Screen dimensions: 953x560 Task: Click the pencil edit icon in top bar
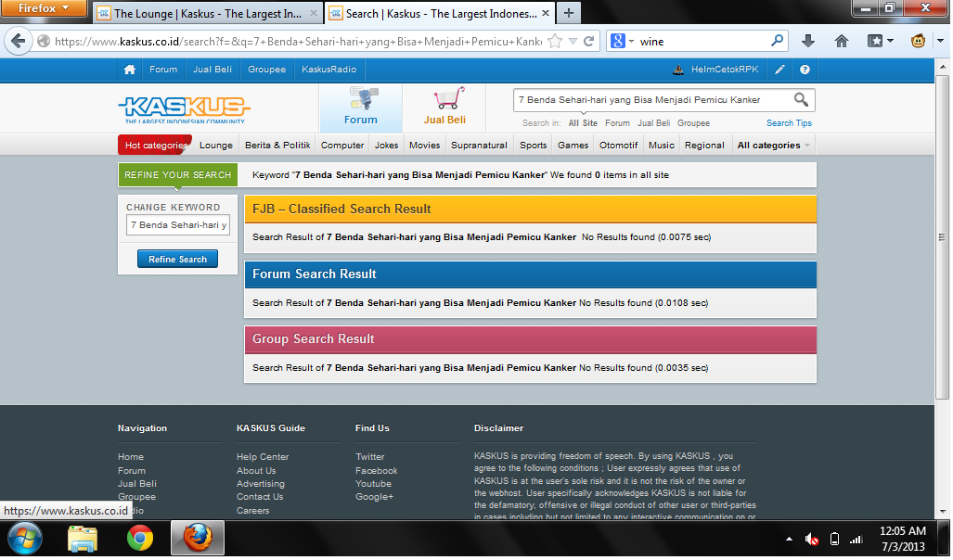tap(779, 70)
